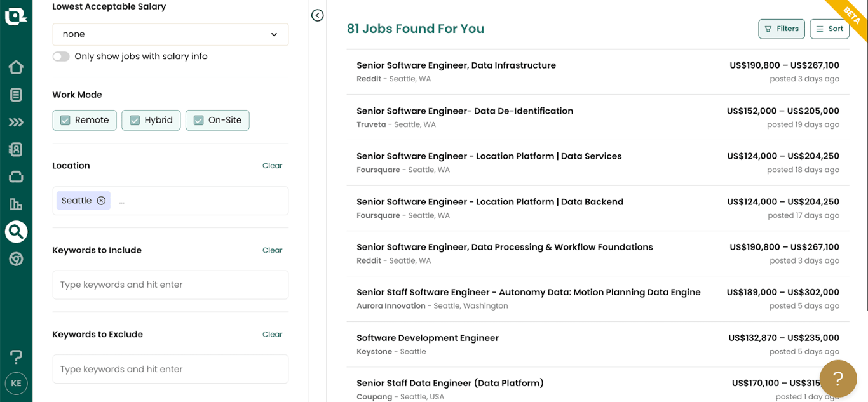Image resolution: width=868 pixels, height=402 pixels.
Task: Toggle only show jobs with salary info
Action: pos(61,57)
